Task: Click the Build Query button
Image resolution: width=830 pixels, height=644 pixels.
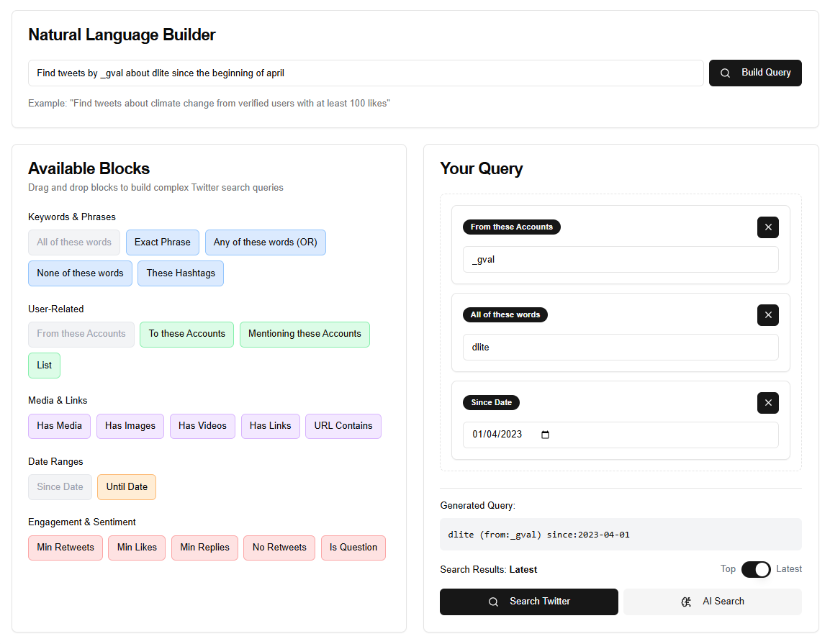Action: [755, 73]
